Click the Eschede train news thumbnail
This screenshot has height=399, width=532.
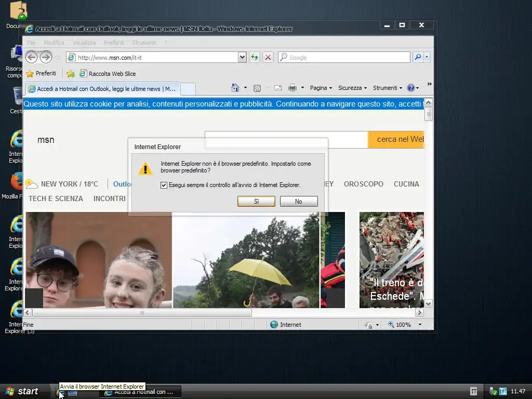(392, 260)
